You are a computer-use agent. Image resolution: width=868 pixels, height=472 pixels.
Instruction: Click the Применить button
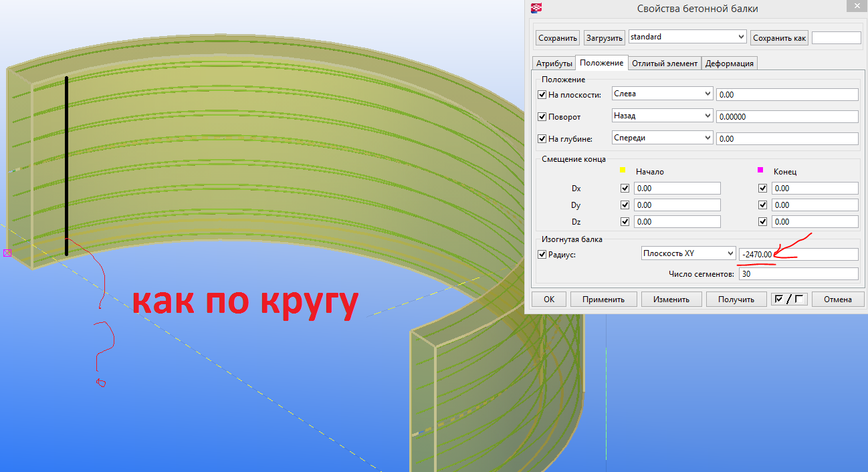tap(603, 300)
